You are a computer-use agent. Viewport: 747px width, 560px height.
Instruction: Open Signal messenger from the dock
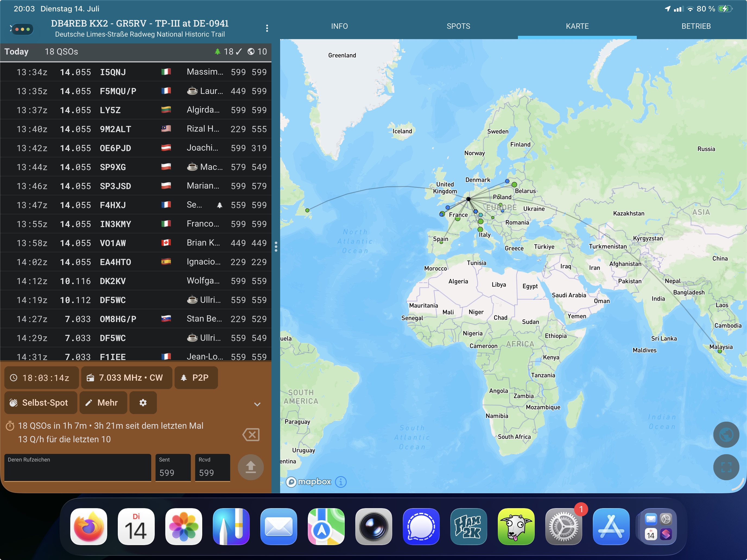point(421,527)
